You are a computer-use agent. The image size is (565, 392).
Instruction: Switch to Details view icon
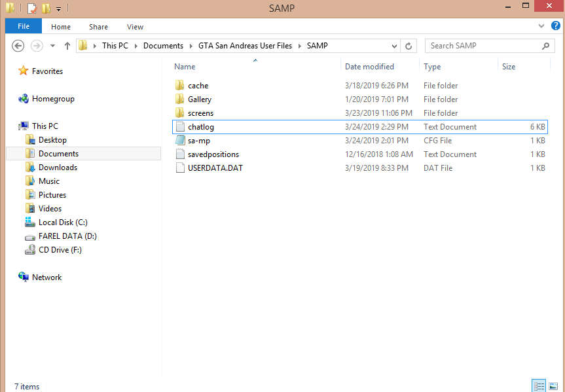tap(539, 386)
